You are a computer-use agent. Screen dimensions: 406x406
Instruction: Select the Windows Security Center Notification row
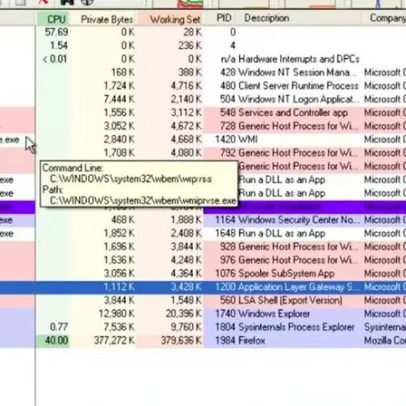click(203, 220)
